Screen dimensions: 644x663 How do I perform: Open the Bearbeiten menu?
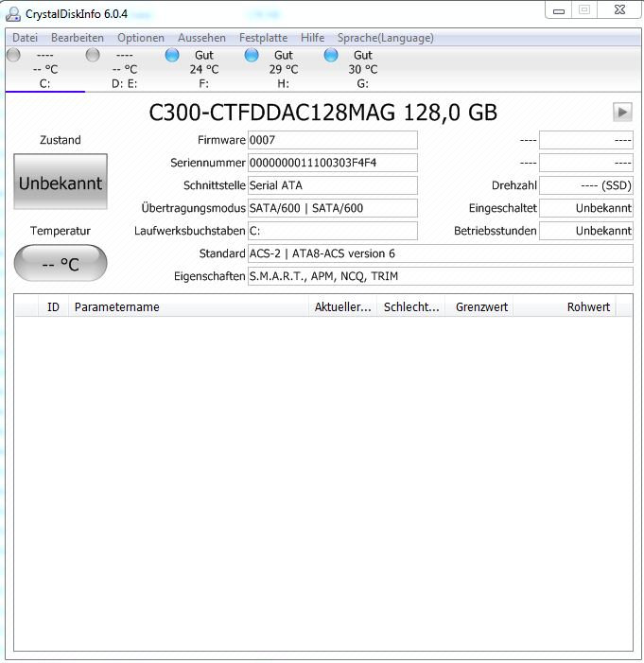coord(78,38)
